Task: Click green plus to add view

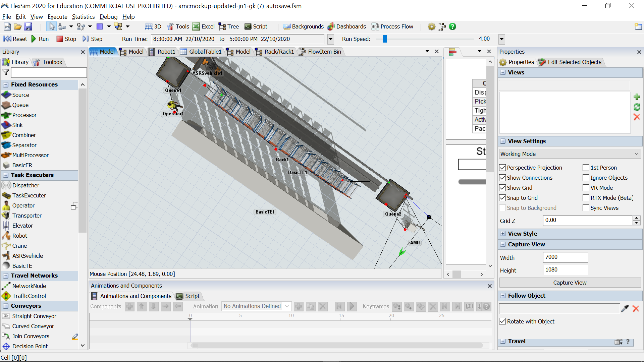Action: coord(637,97)
